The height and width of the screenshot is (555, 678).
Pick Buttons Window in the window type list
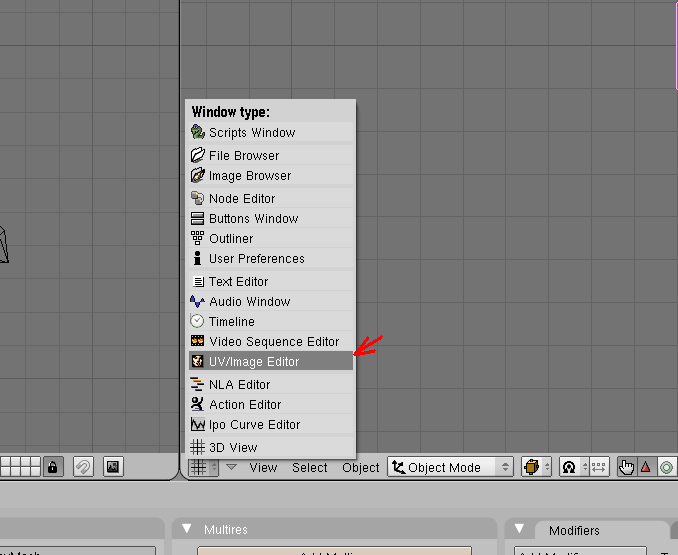[x=271, y=218]
